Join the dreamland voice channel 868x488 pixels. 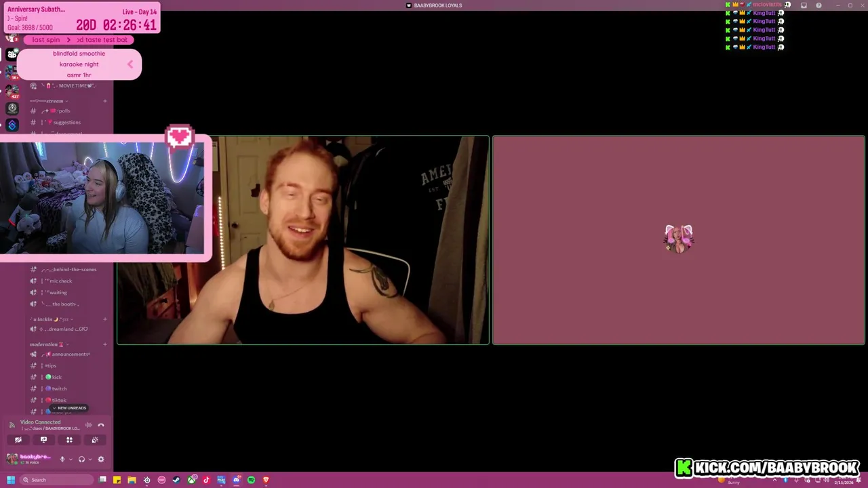67,329
